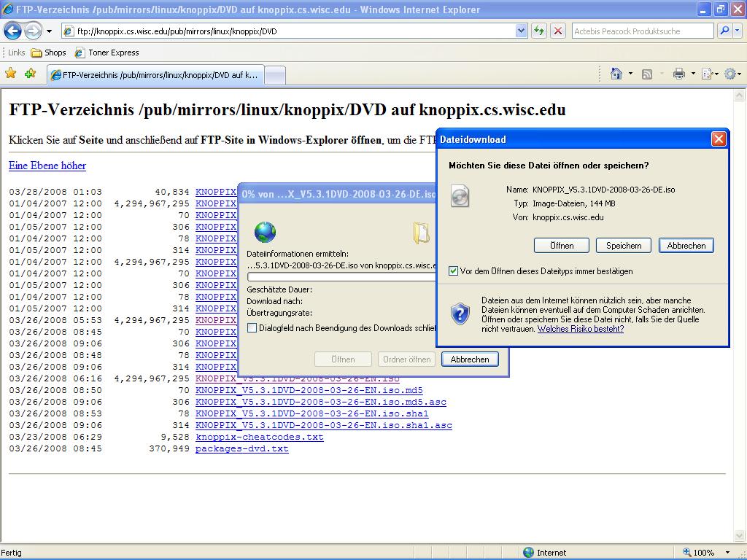Screen dimensions: 747x560
Task: Open the knoppix-cheatcodes.txt file link
Action: [x=259, y=437]
